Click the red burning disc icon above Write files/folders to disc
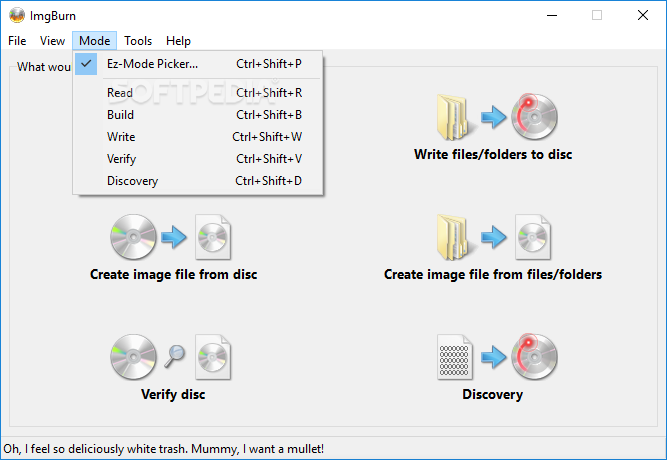Screen dimensions: 667x460 point(534,117)
